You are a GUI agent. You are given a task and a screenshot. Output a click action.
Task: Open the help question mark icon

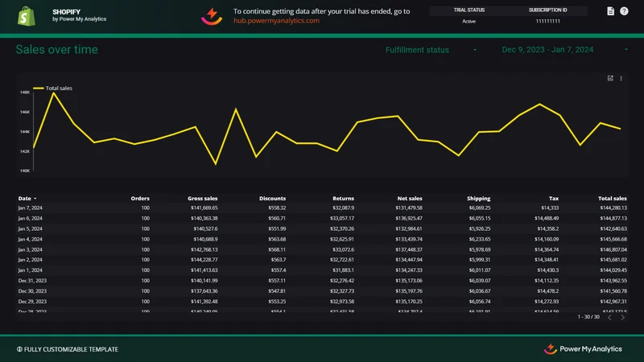coord(624,11)
